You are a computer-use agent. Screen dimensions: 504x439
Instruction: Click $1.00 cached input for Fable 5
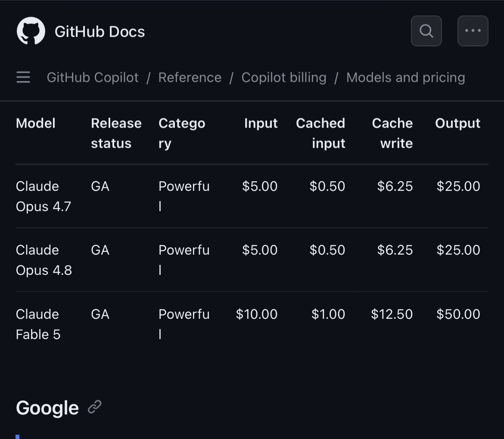pos(328,314)
